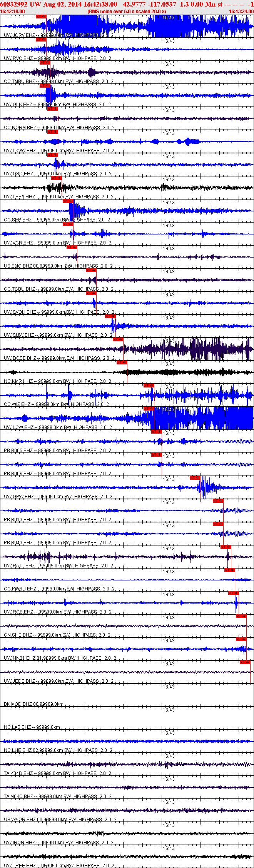This screenshot has width=254, height=868.
Task: Select the CC.WIZ EHZ trace label
Action: (x=57, y=404)
